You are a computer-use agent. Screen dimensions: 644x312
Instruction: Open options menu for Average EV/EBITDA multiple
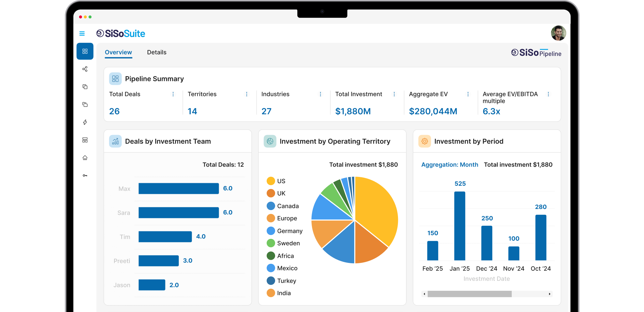point(548,94)
